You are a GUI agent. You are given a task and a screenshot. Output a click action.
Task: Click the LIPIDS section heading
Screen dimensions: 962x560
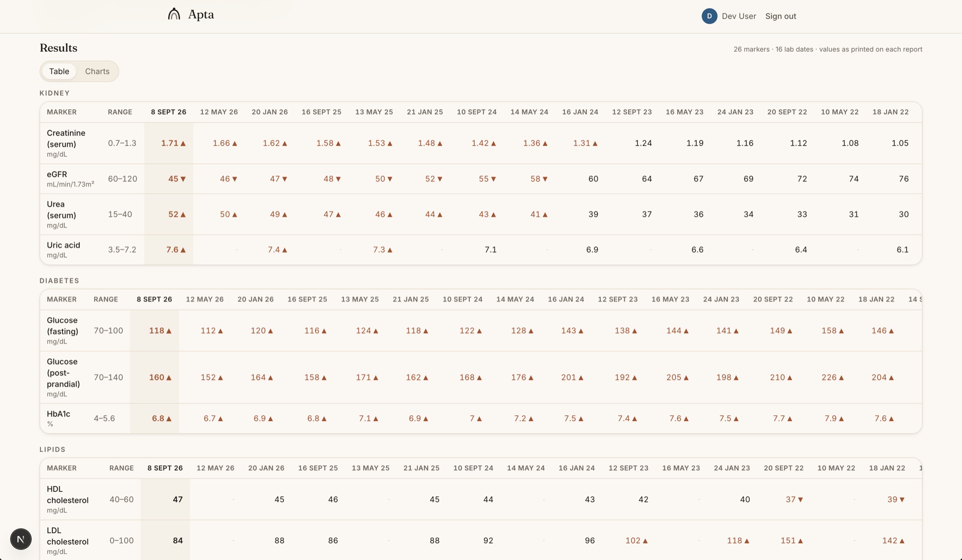[x=52, y=449]
